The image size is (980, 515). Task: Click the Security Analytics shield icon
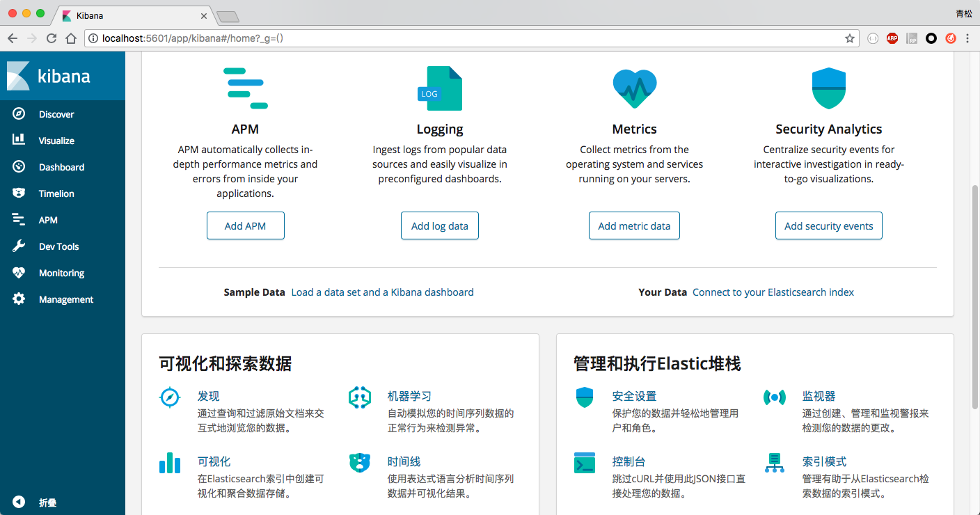coord(829,88)
